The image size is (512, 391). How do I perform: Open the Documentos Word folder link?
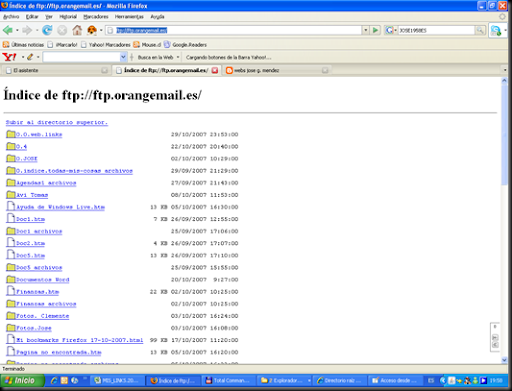pyautogui.click(x=43, y=280)
